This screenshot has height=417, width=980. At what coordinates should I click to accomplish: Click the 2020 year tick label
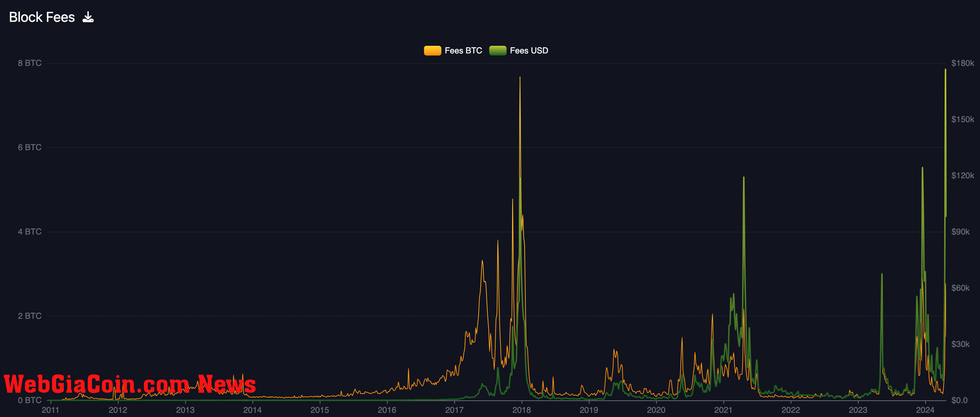tap(656, 410)
